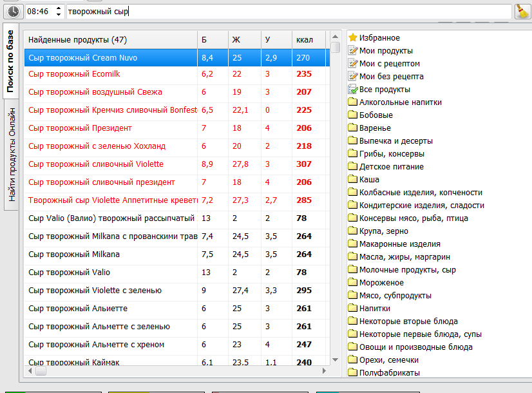Click the horizontal scrollbar left arrow

pos(30,371)
